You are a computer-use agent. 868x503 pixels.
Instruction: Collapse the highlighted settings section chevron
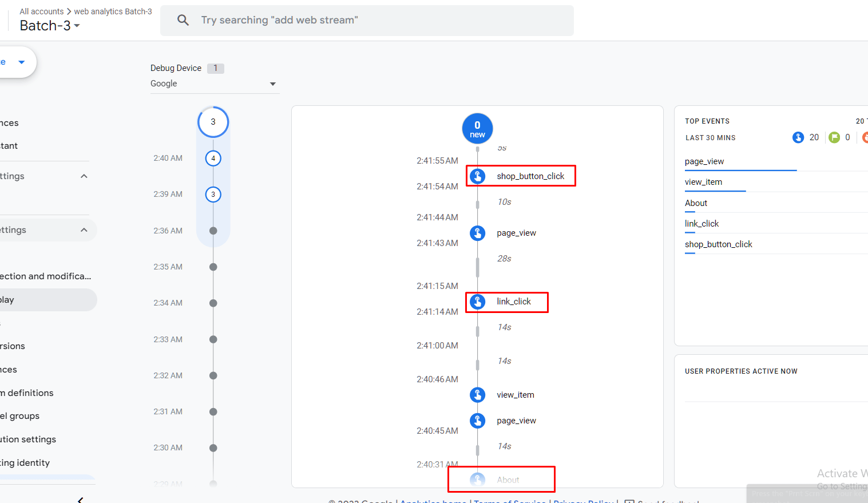(x=84, y=230)
